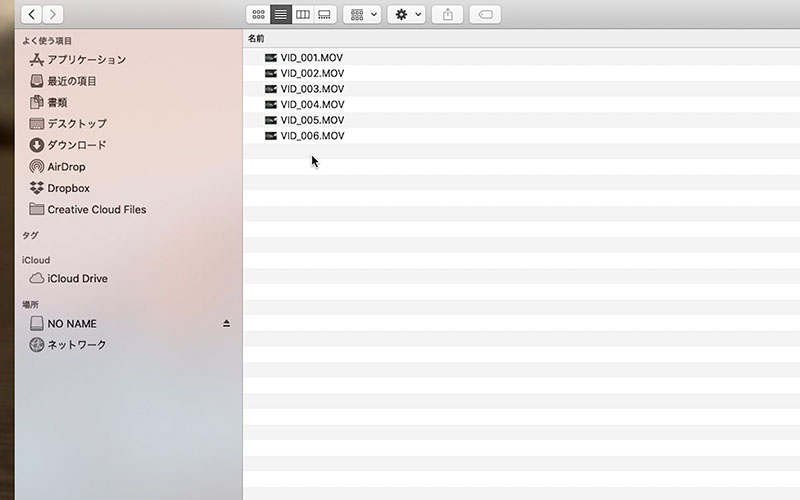Open the gear action menu

coord(406,14)
